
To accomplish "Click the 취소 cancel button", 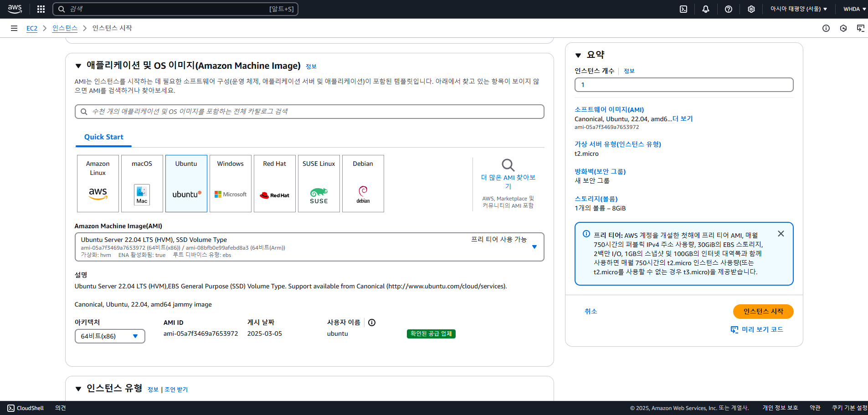I will coord(591,312).
